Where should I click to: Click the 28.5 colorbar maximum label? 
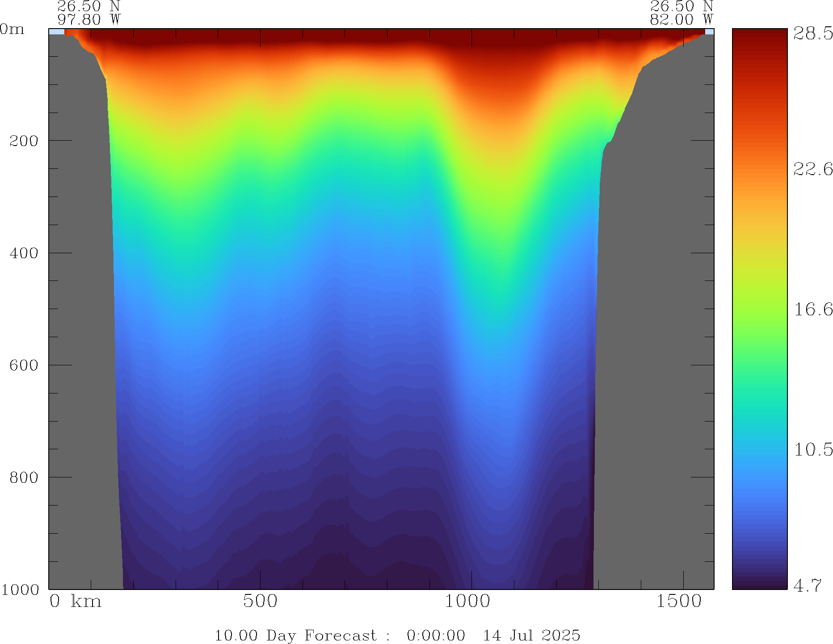(x=812, y=33)
